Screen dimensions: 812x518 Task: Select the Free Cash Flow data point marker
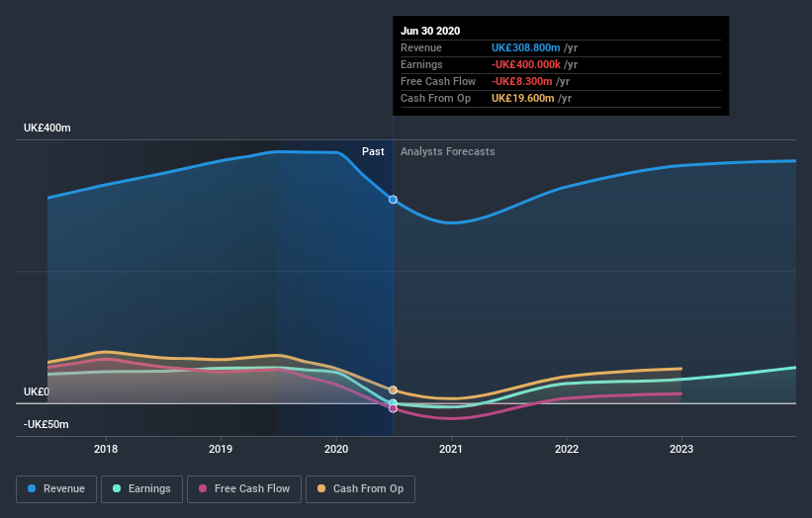tap(393, 409)
